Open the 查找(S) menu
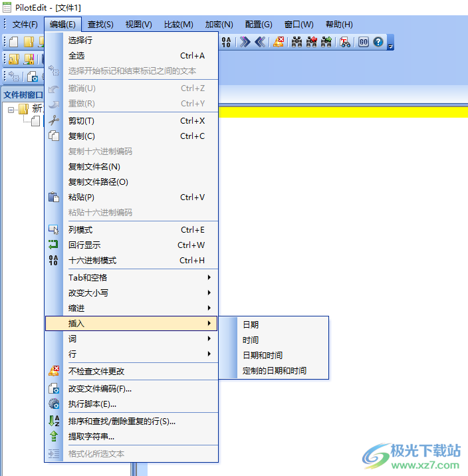This screenshot has width=468, height=476. pyautogui.click(x=100, y=25)
